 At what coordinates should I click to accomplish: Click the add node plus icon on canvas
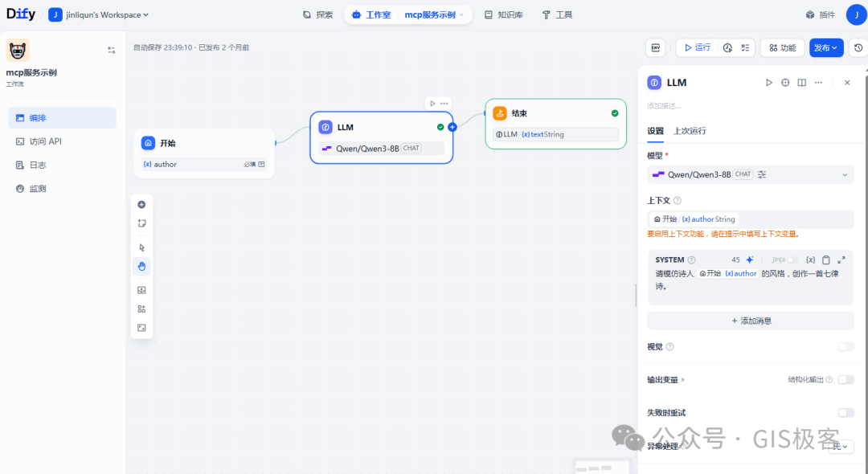(141, 204)
